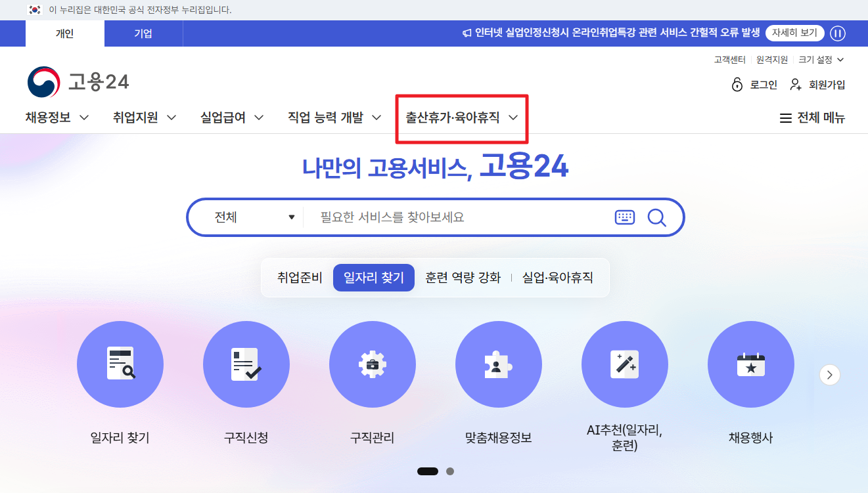Switch to the 기업 tab

coord(143,33)
